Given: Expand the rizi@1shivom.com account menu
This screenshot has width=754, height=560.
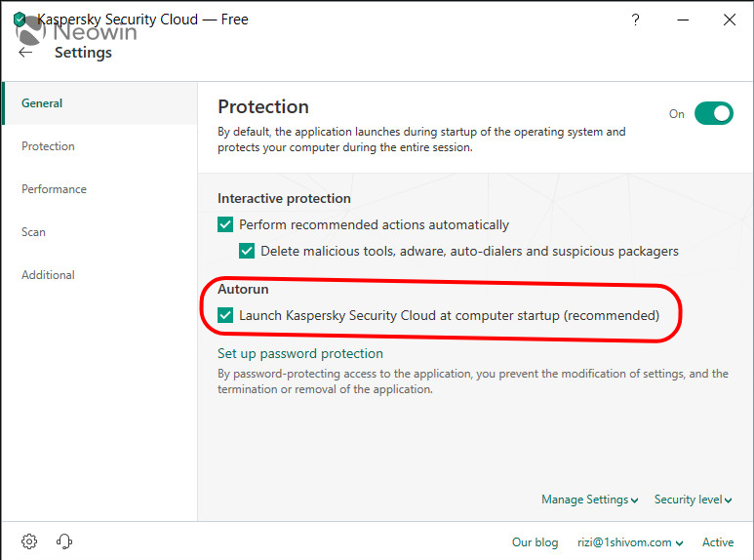Looking at the screenshot, I should (x=629, y=542).
